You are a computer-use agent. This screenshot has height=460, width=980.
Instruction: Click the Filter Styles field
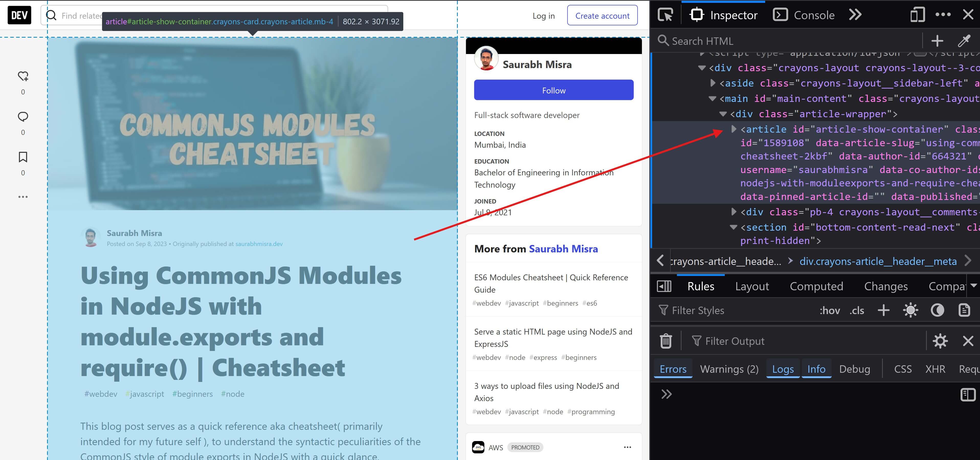coord(734,310)
